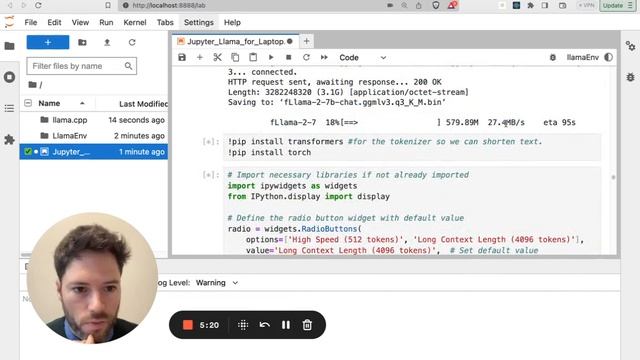Select the LlamaEnv folder row
The image size is (640, 360).
pyautogui.click(x=94, y=136)
